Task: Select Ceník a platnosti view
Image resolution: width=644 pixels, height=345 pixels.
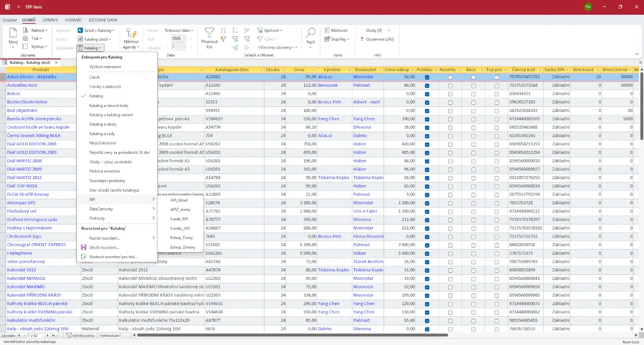Action: [x=105, y=87]
